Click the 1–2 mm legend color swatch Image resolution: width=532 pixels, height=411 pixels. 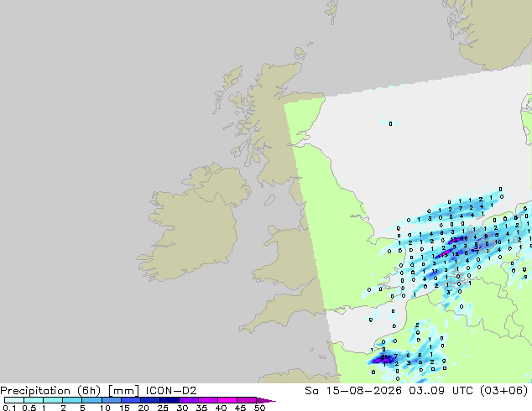pyautogui.click(x=53, y=400)
